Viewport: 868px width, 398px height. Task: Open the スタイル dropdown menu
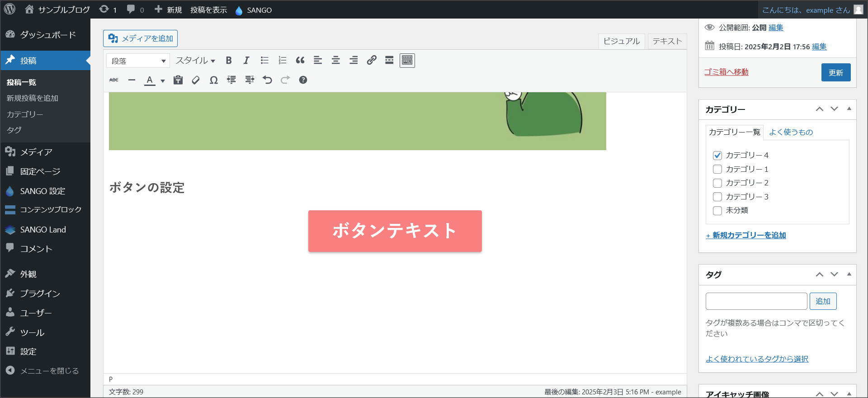tap(195, 61)
